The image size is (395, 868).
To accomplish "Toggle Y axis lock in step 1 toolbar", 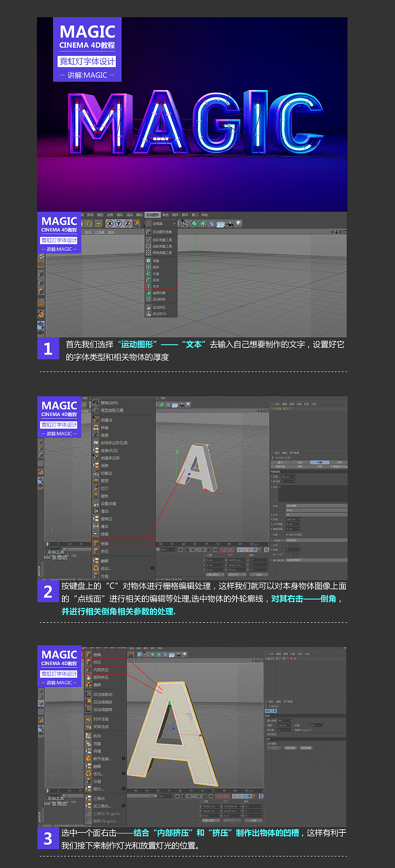I will (119, 224).
